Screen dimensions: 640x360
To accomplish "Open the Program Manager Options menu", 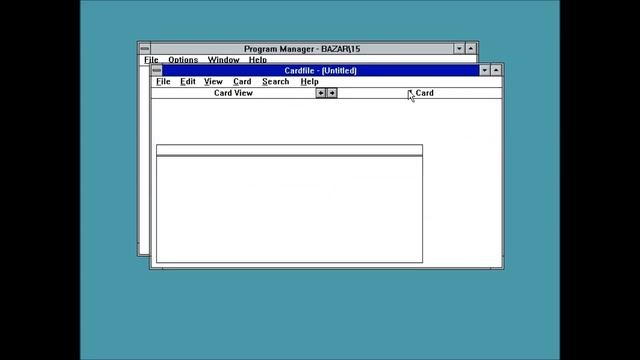I will coord(183,60).
